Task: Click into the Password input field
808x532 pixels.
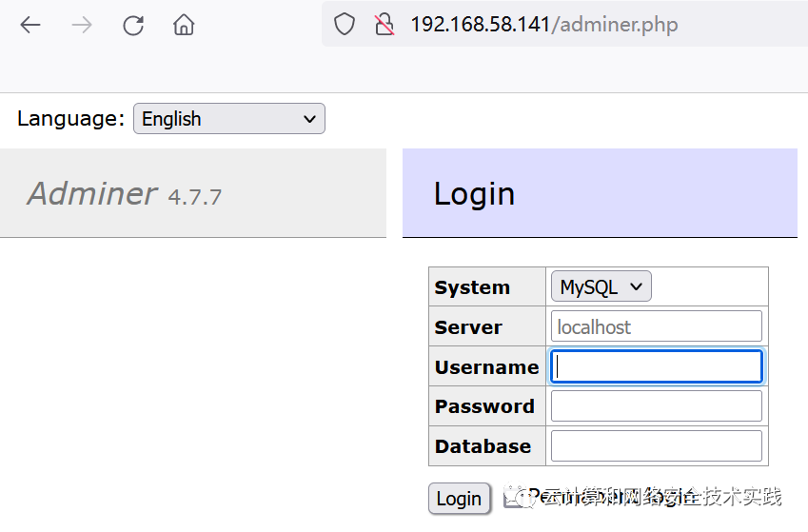Action: pyautogui.click(x=656, y=406)
